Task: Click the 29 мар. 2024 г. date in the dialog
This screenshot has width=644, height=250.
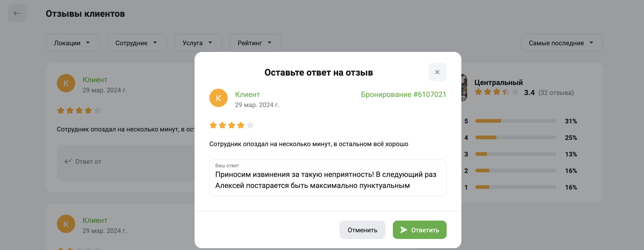Action: click(257, 105)
